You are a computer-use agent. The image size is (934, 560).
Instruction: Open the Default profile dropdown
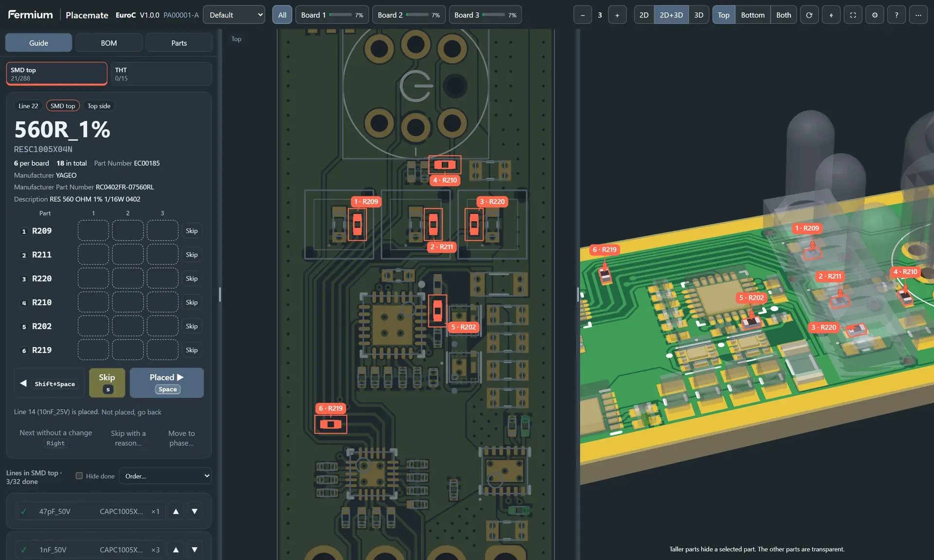(234, 15)
